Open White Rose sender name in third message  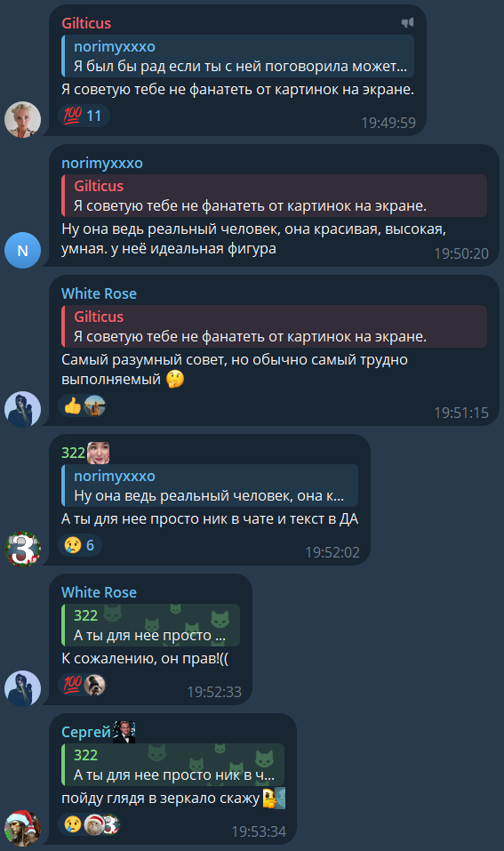[x=99, y=293]
